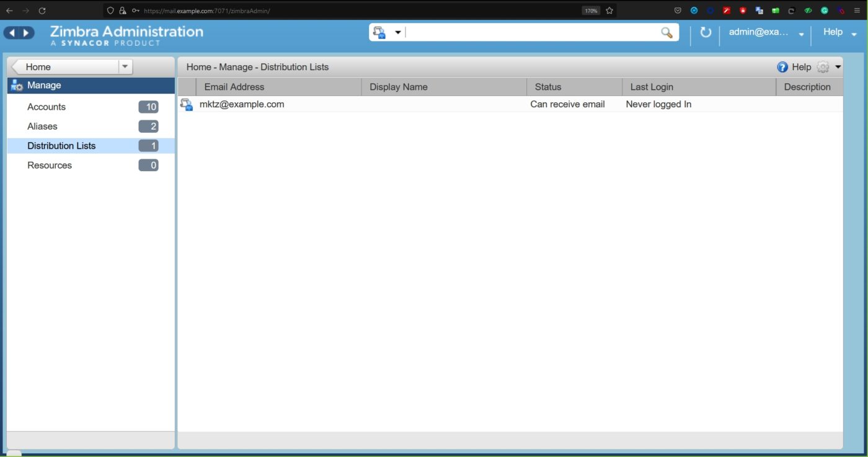Click inside the search input field

click(x=533, y=32)
